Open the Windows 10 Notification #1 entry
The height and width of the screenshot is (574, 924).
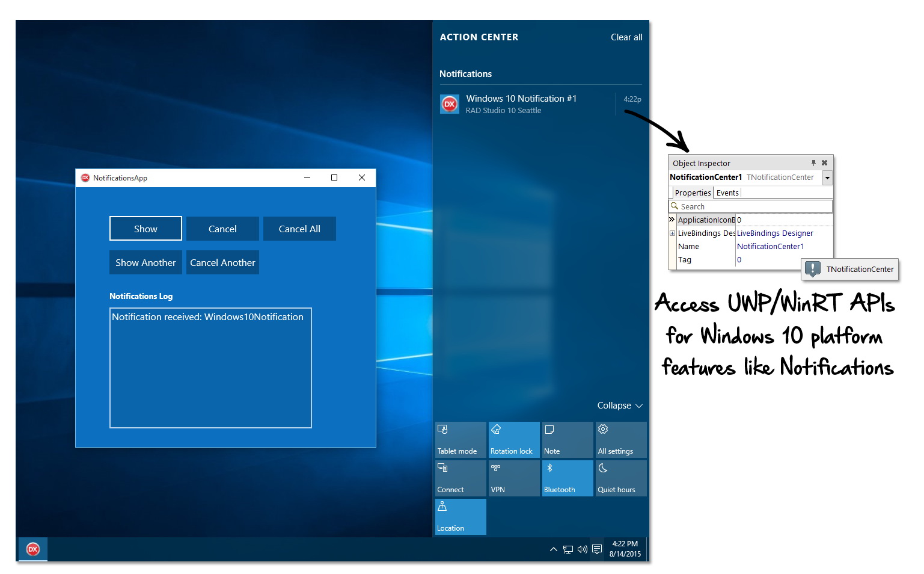(540, 104)
